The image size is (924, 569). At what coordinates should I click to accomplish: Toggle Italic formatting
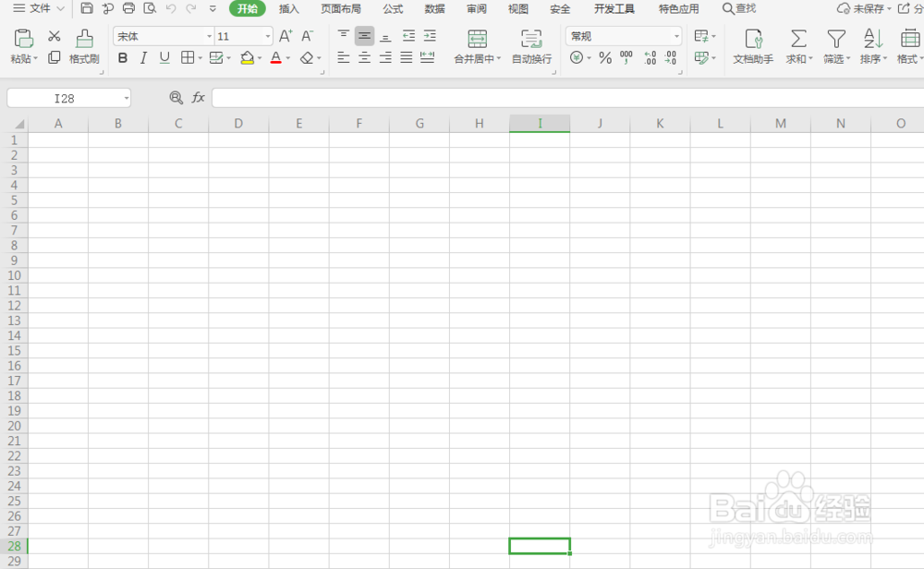tap(143, 57)
